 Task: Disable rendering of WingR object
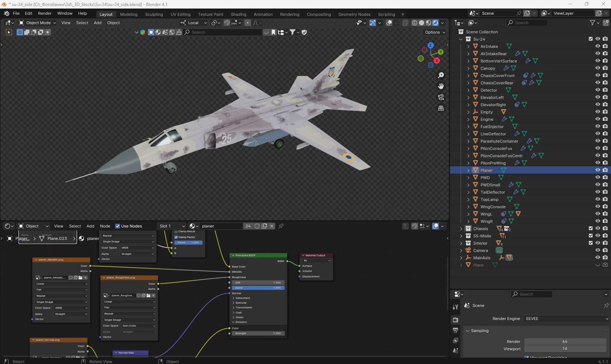coord(605,221)
